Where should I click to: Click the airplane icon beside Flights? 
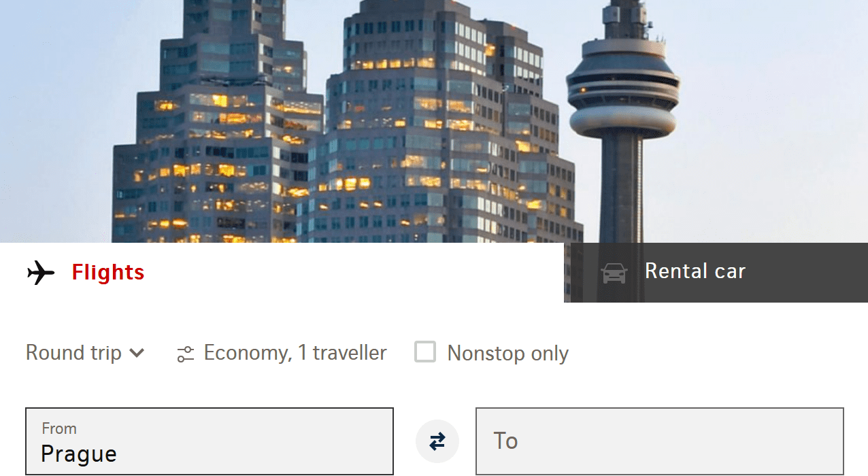[x=41, y=273]
